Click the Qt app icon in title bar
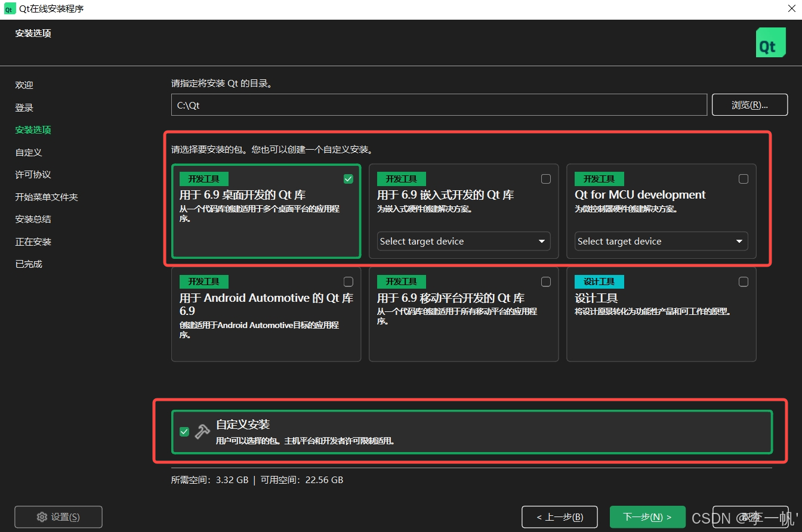The image size is (802, 532). pos(9,9)
